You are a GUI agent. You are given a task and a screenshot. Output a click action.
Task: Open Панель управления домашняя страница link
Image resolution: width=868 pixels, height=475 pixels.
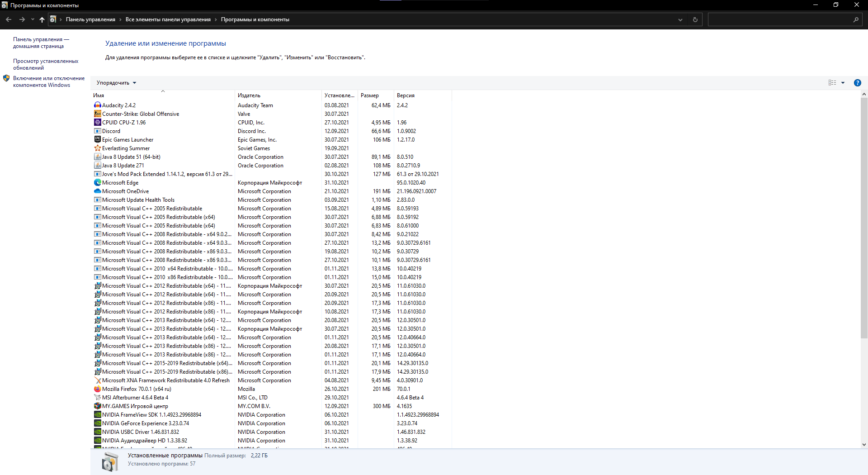41,43
